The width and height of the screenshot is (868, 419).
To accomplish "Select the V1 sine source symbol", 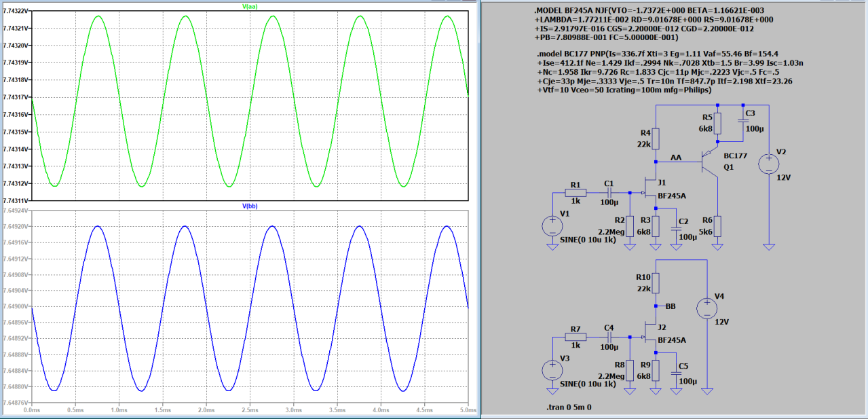I will pyautogui.click(x=552, y=225).
